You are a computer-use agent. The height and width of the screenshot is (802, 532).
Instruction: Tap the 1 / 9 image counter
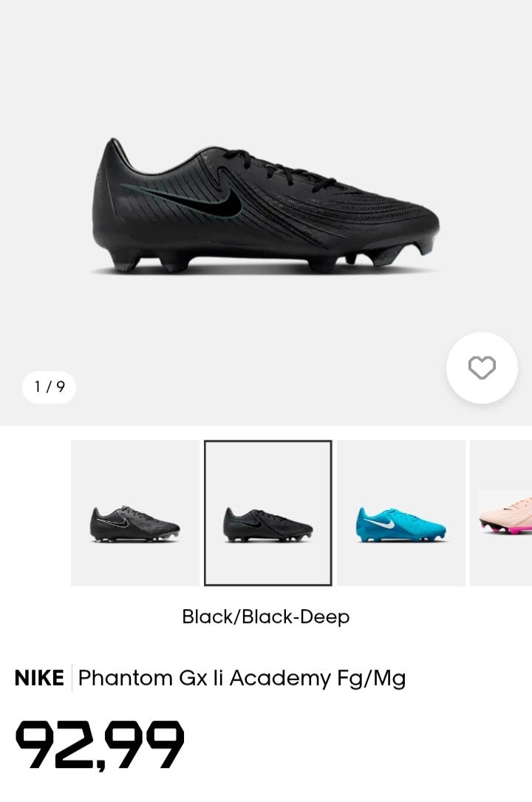click(49, 387)
